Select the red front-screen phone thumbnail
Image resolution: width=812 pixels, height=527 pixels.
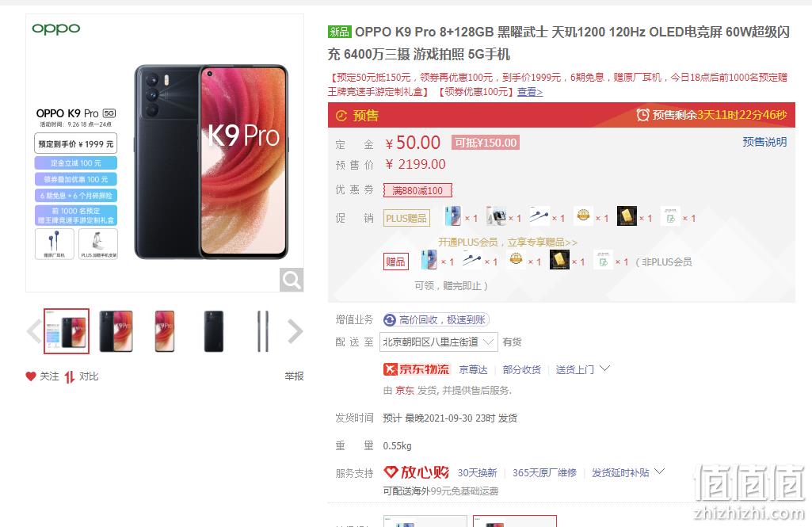pos(165,331)
